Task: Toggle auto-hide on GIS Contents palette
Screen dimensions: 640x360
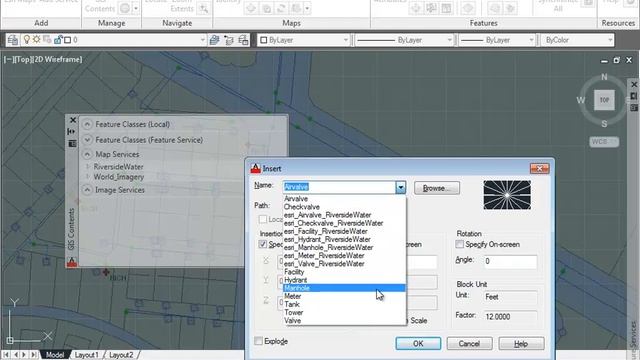Action: [72, 131]
